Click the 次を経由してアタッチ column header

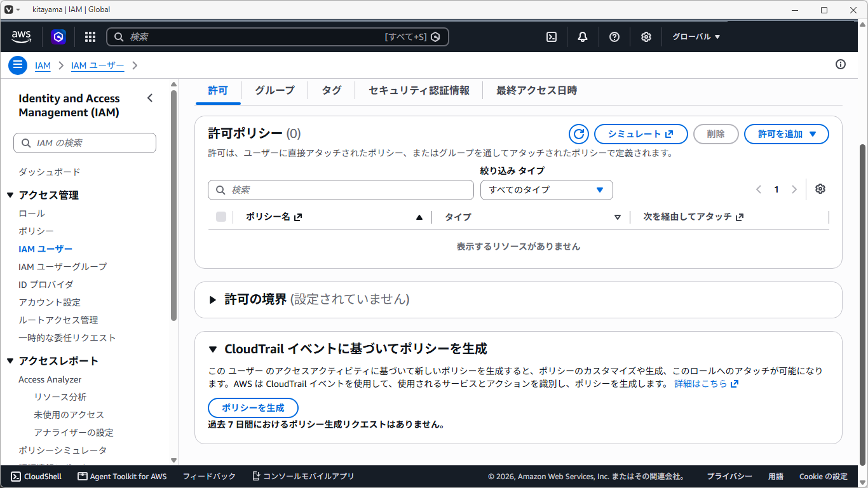pyautogui.click(x=693, y=217)
